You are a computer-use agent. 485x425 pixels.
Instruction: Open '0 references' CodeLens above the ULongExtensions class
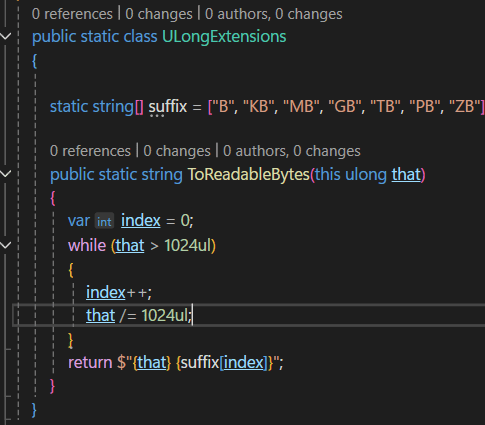72,14
